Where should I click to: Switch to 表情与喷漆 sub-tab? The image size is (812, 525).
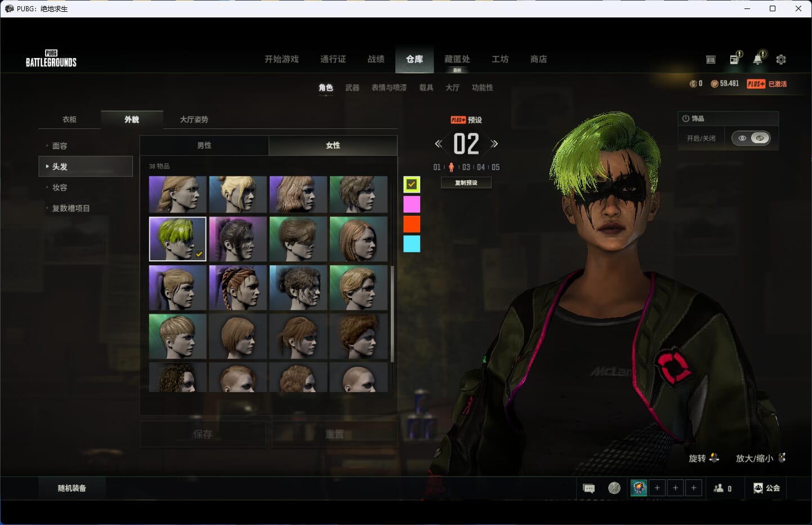389,88
